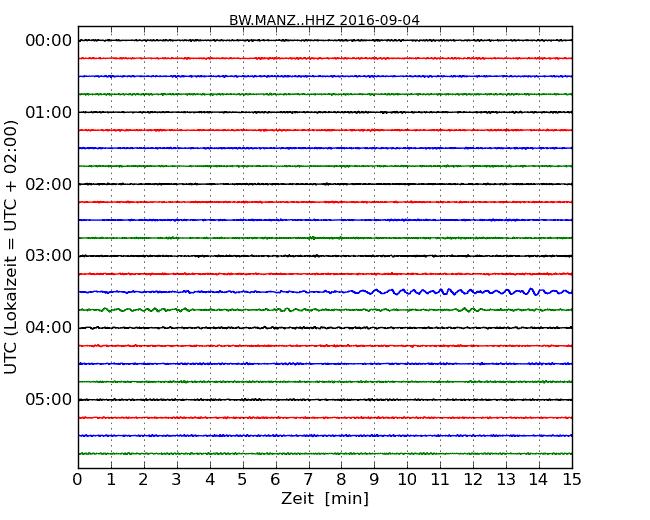Select the 03:00 time label

coord(49,256)
